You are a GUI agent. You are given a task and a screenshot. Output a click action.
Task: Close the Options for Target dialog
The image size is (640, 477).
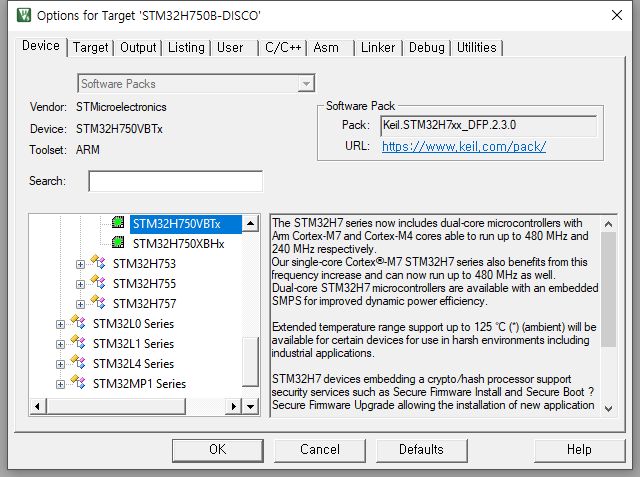(x=617, y=15)
